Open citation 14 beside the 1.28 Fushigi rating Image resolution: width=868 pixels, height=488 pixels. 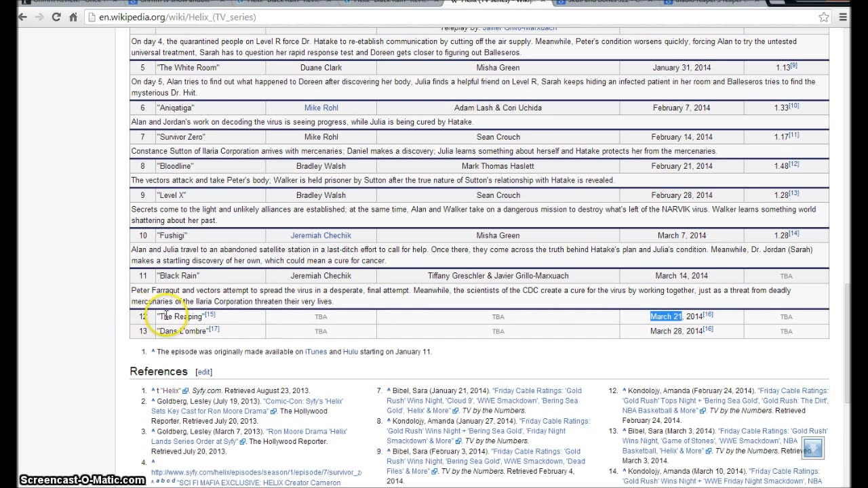[793, 233]
